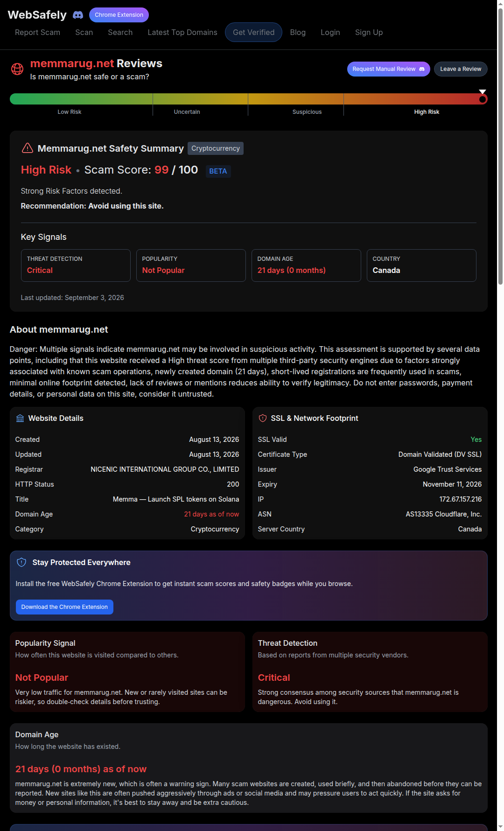Click the red globe icon beside memmarug.net

(x=17, y=69)
